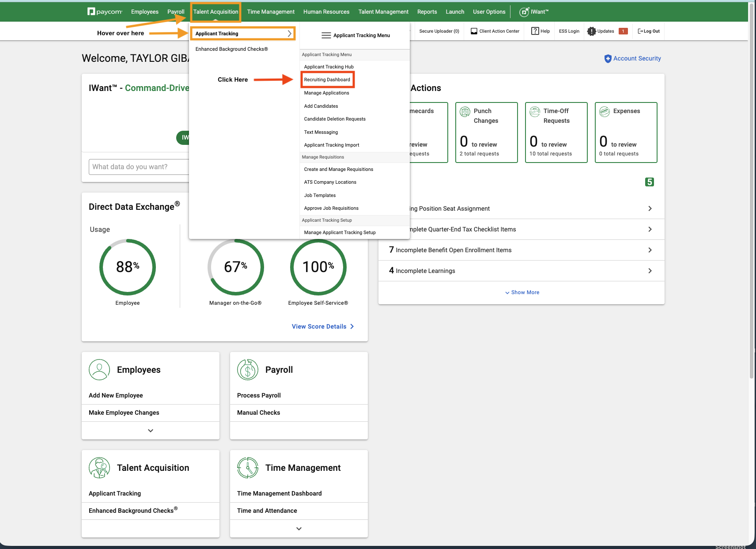Expand the Employees card options chevron
The width and height of the screenshot is (756, 549).
click(150, 430)
